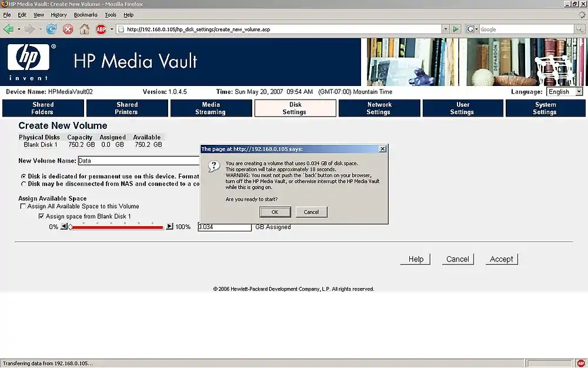Check 'Assign All Available Space to this Volume'
This screenshot has height=368, width=588.
coord(24,207)
